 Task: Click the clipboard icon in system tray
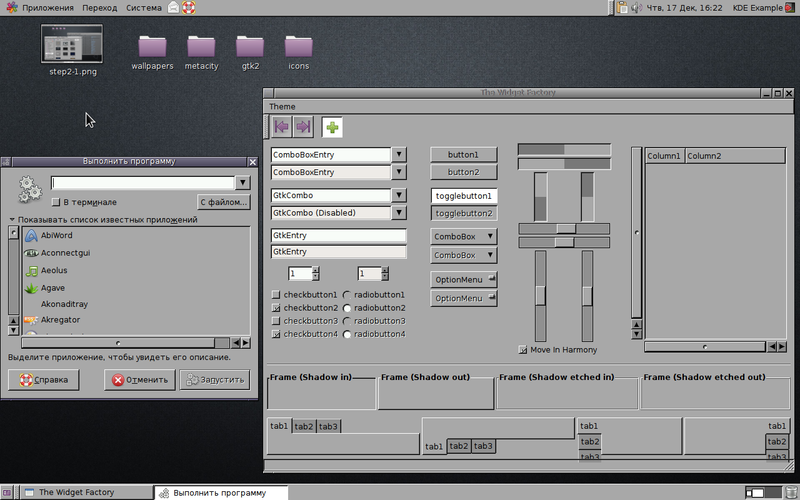click(x=622, y=8)
